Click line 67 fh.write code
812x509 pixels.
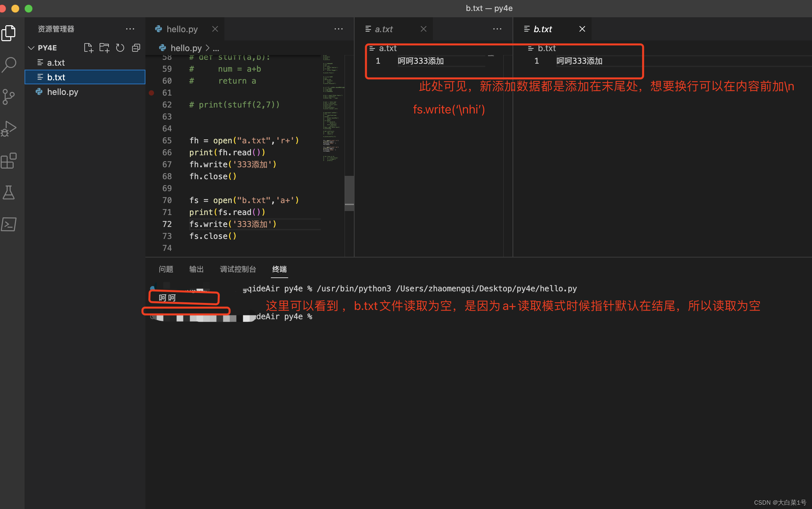[233, 164]
